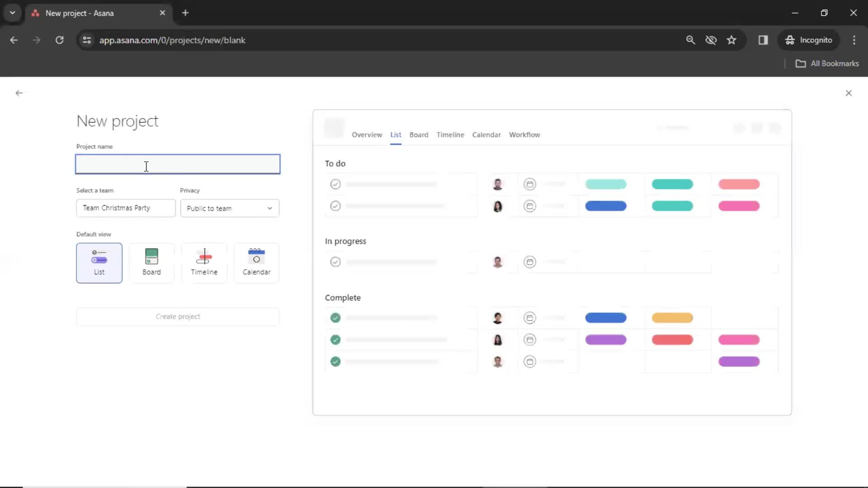Click the Project name input field
This screenshot has width=868, height=488.
pyautogui.click(x=178, y=164)
